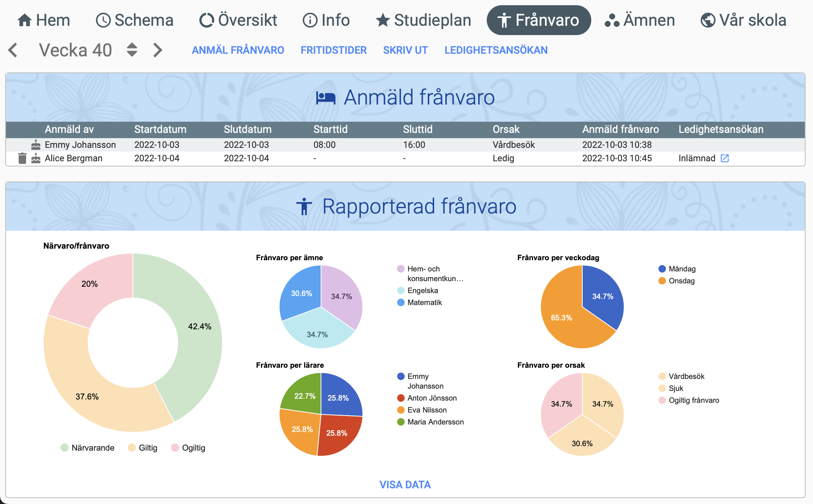Delete Alice Bergman's absence with trash icon

[x=22, y=158]
